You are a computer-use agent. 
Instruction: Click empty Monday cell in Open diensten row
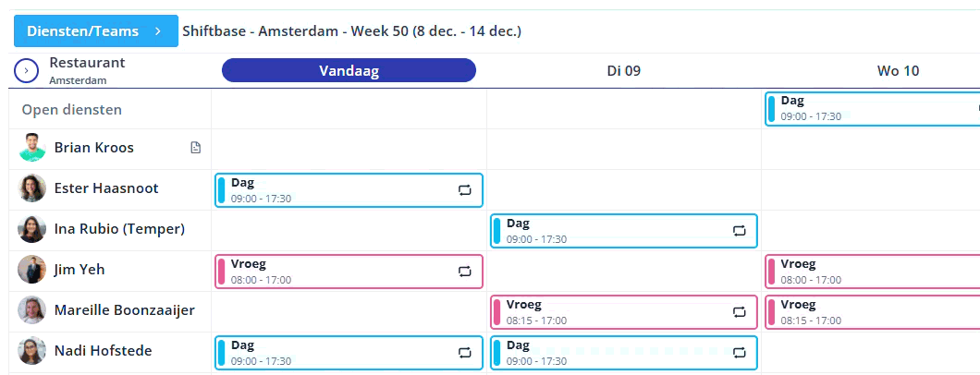point(349,109)
